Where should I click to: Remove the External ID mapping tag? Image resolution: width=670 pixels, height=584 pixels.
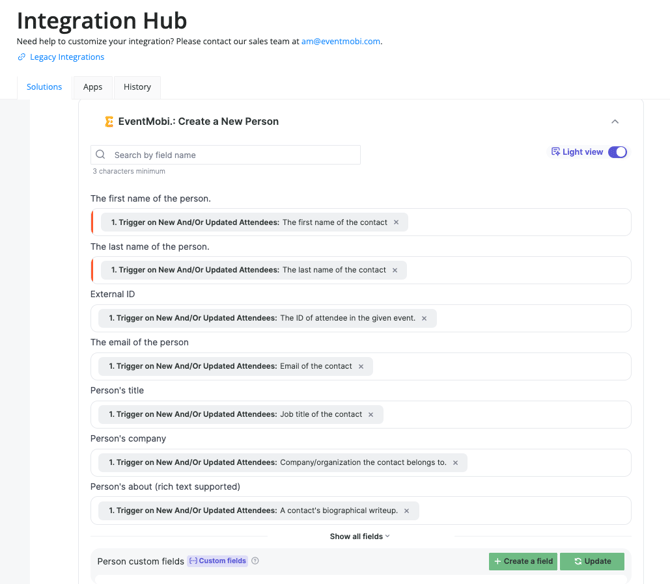(424, 318)
